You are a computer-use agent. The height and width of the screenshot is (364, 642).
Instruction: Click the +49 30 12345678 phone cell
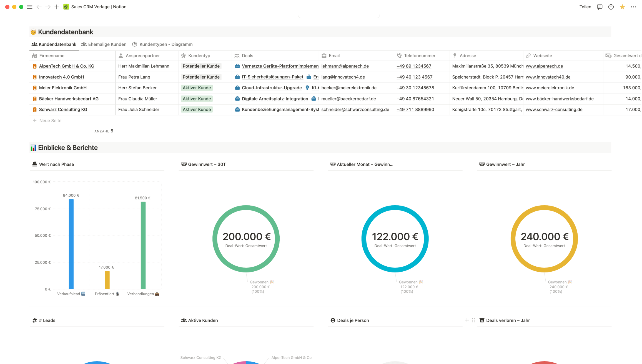click(422, 88)
